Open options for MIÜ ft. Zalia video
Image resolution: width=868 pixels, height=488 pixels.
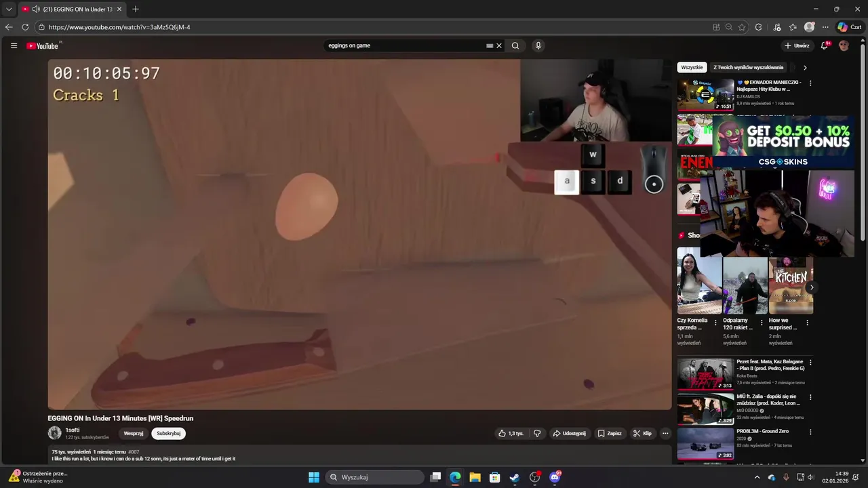(x=810, y=397)
